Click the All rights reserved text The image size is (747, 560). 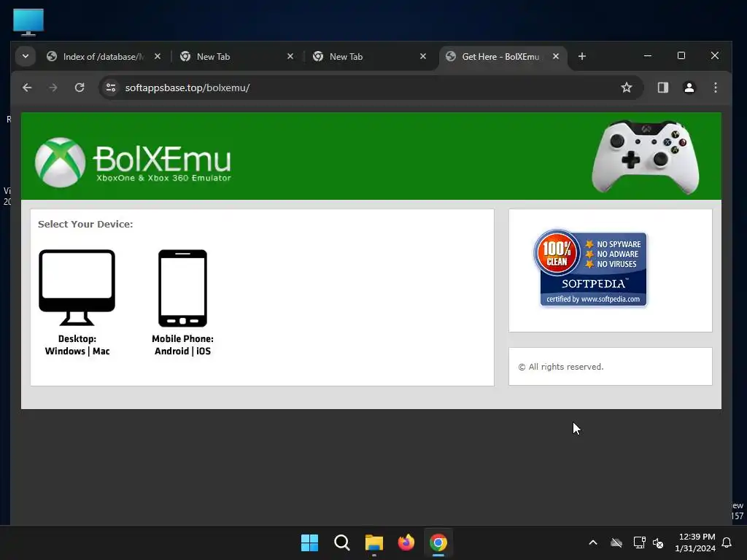coord(561,367)
